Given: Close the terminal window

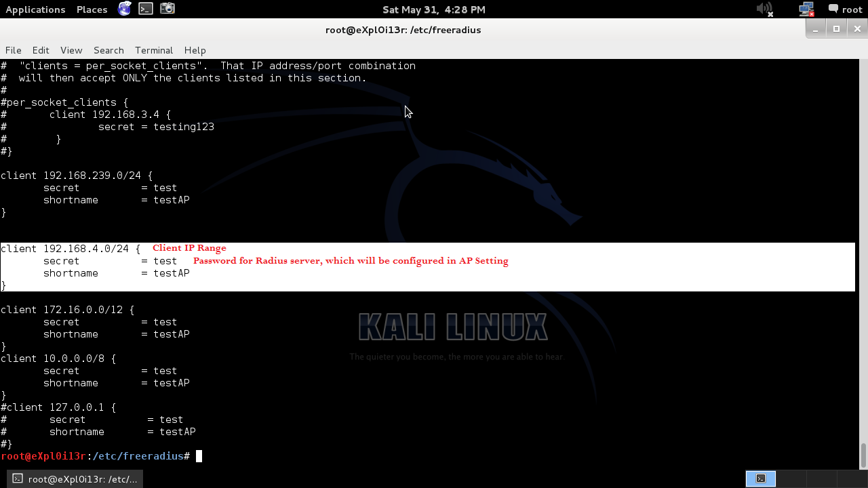Looking at the screenshot, I should 858,28.
